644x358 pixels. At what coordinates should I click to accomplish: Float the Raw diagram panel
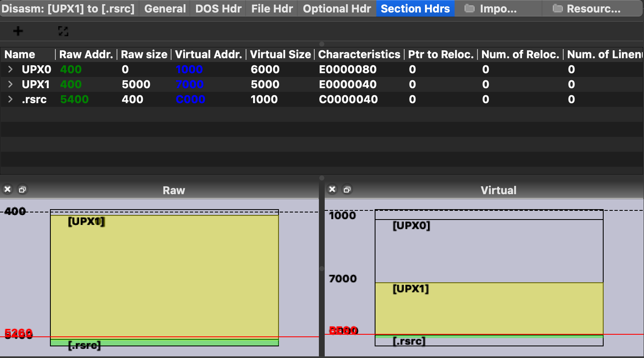point(22,190)
